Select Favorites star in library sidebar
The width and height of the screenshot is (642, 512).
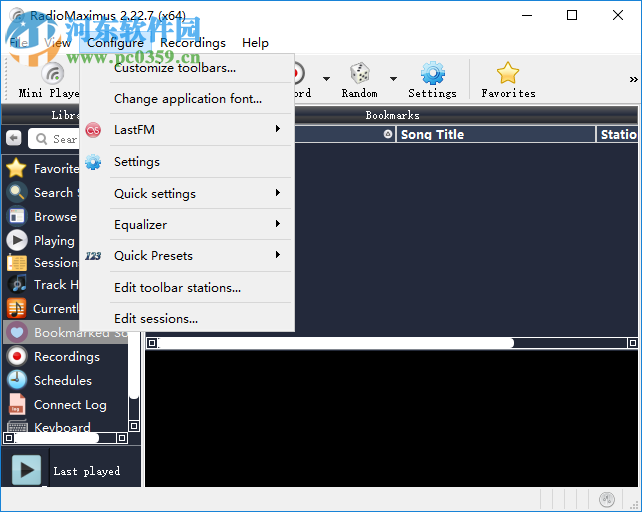[x=16, y=168]
